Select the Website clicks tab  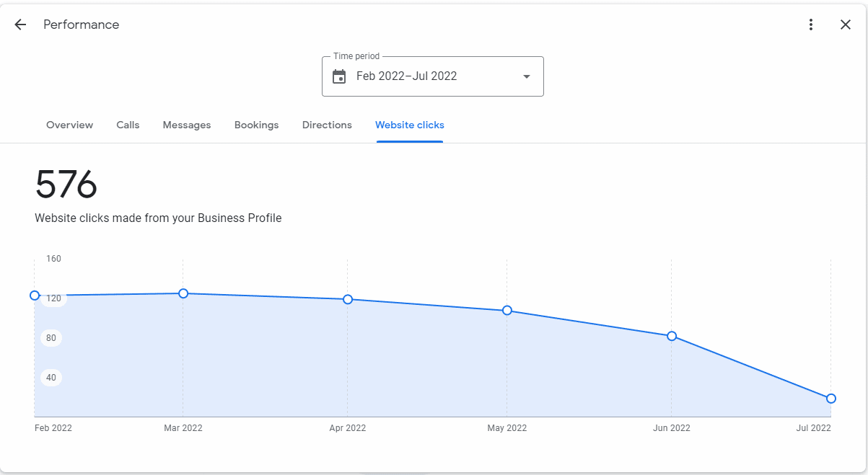click(409, 125)
